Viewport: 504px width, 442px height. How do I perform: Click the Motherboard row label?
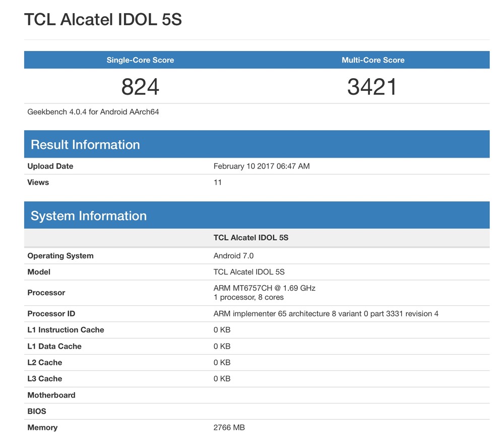(x=51, y=396)
